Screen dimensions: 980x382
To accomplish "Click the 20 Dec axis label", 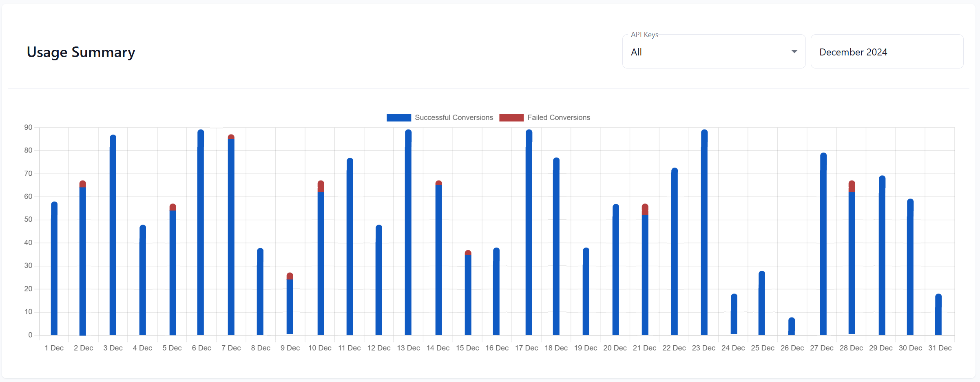I will click(615, 348).
